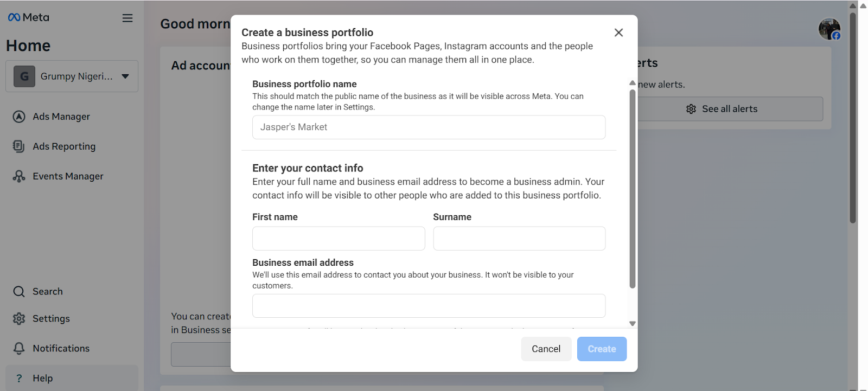Click the Business portfolio name field
The height and width of the screenshot is (391, 868).
coord(429,127)
